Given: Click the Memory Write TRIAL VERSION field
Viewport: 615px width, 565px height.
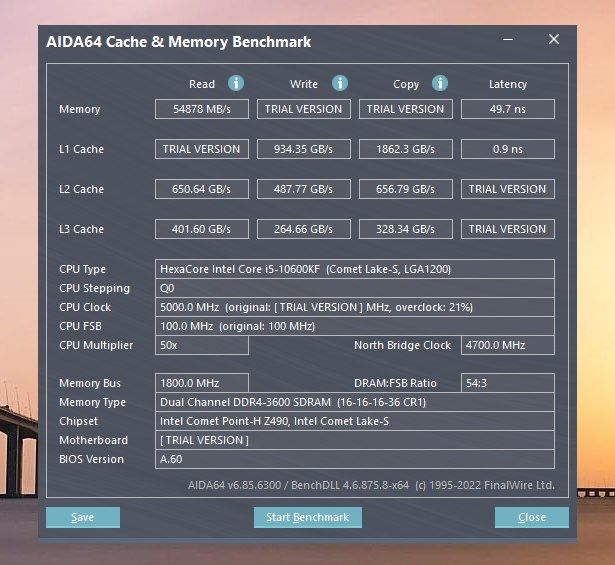Looking at the screenshot, I should pyautogui.click(x=304, y=109).
